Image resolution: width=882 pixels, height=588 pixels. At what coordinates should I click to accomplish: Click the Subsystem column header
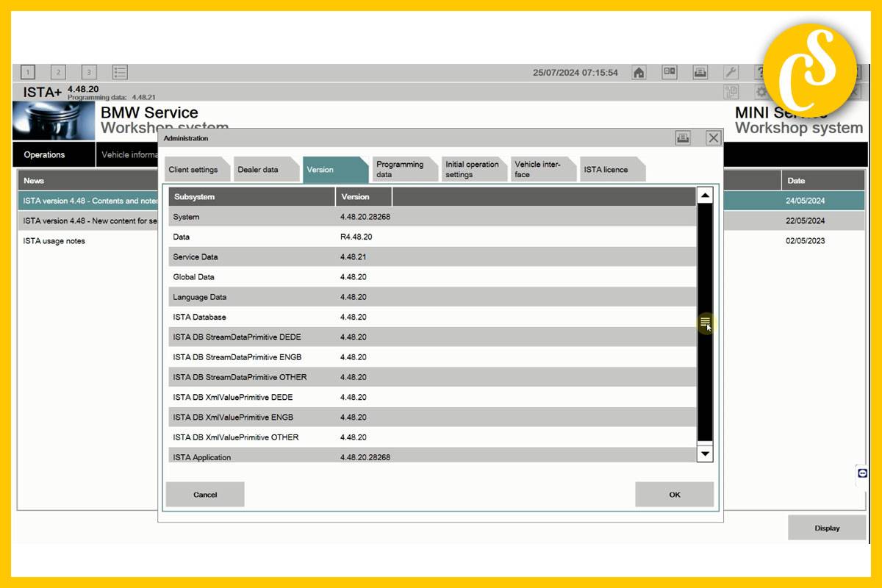252,197
